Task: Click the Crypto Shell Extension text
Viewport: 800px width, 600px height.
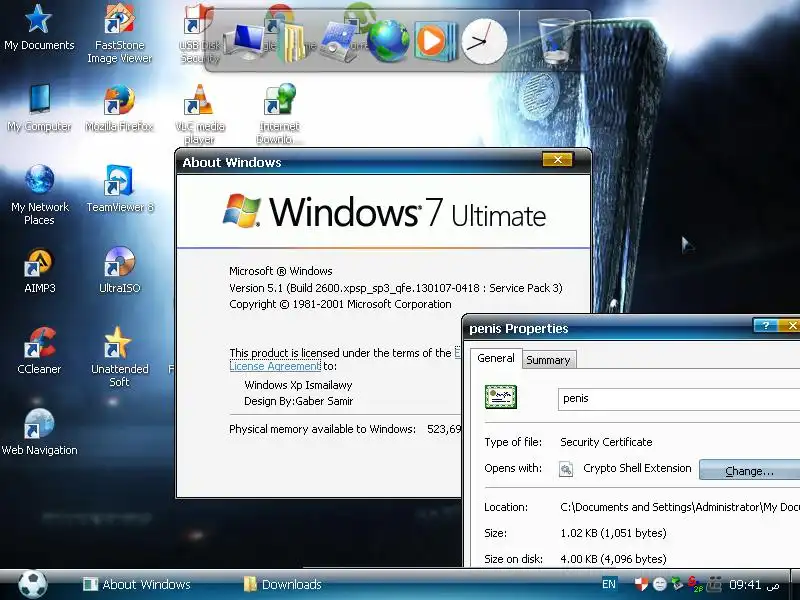Action: [637, 468]
